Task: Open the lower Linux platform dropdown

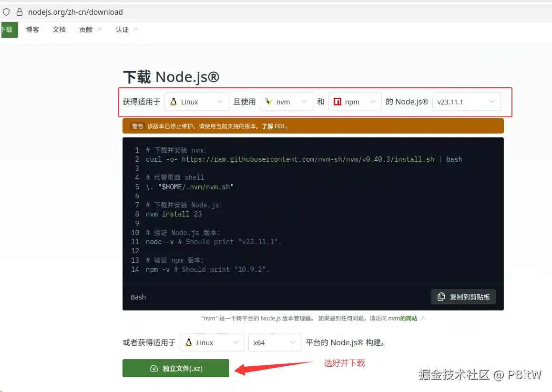Action: (x=212, y=343)
